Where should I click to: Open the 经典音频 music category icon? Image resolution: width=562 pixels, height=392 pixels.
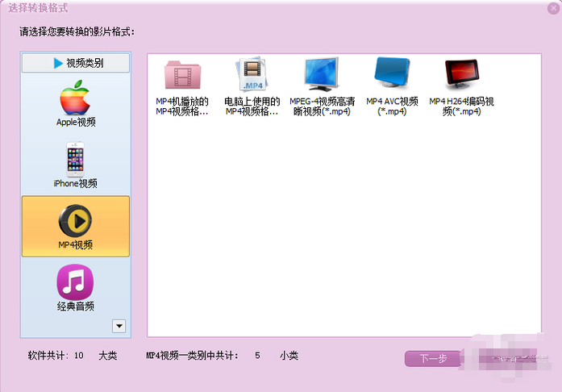point(75,282)
